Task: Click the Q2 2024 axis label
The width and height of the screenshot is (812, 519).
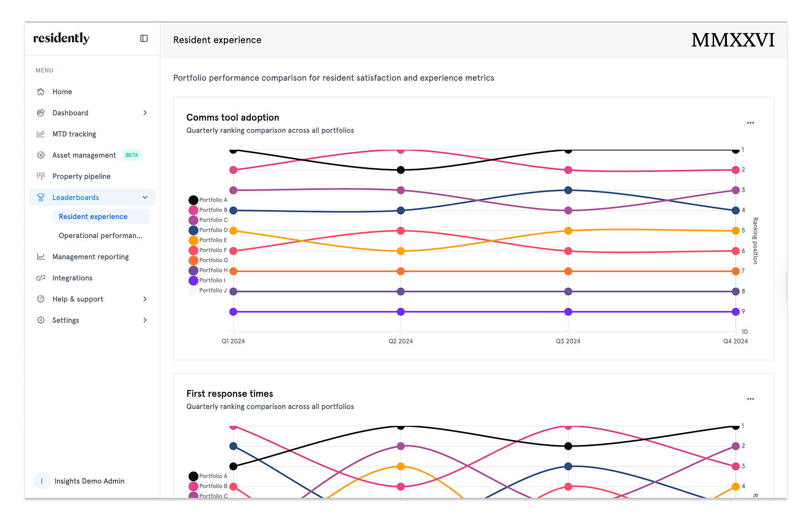Action: 401,341
